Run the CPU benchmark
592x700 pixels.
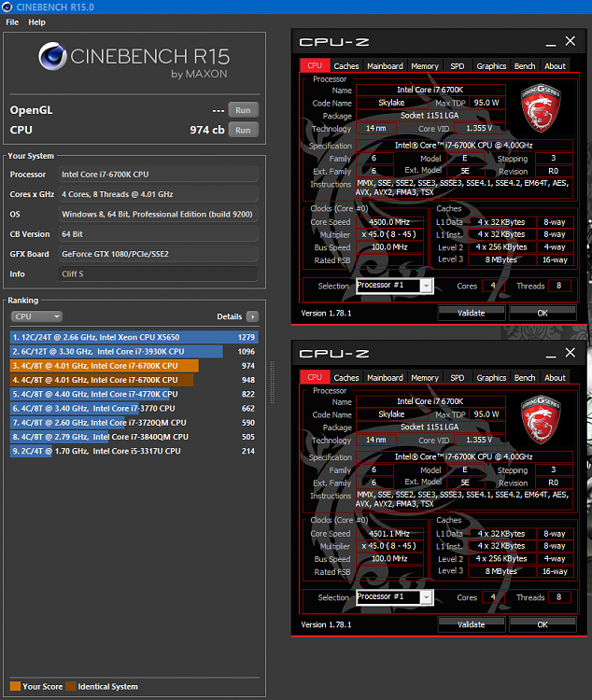coord(243,130)
